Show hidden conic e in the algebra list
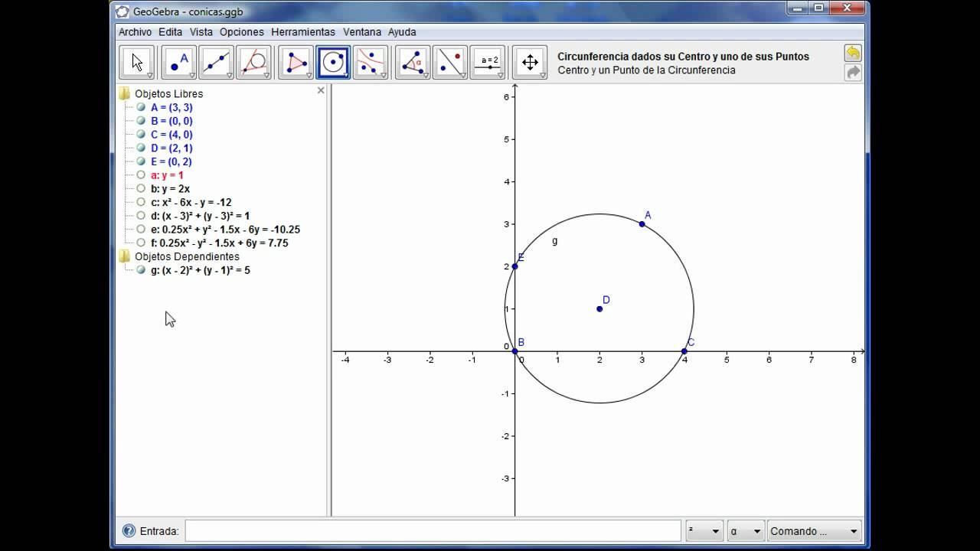This screenshot has width=980, height=551. tap(141, 229)
